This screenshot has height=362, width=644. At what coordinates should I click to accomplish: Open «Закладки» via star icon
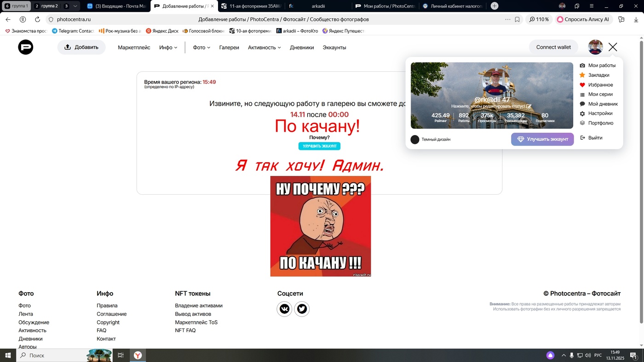pyautogui.click(x=598, y=75)
